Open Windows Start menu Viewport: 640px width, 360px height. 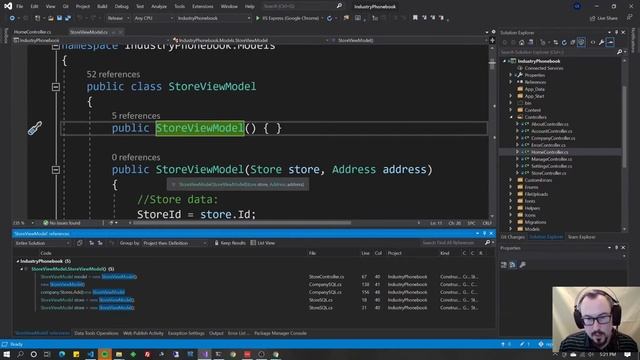click(x=7, y=354)
